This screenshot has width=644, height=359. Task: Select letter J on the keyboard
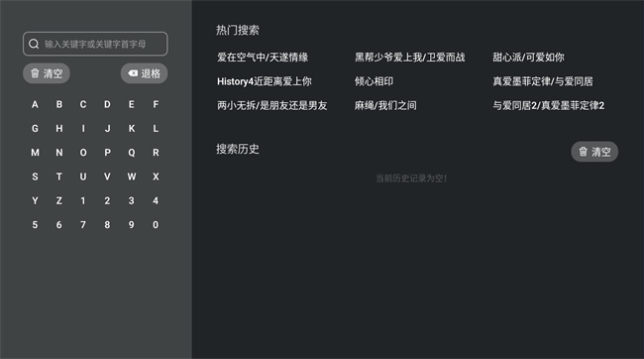coord(107,129)
